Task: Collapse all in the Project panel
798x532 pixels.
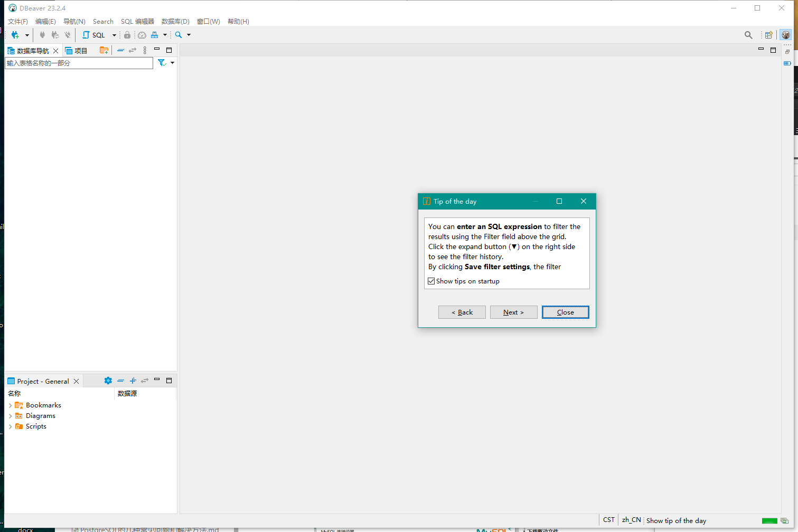Action: click(x=120, y=381)
